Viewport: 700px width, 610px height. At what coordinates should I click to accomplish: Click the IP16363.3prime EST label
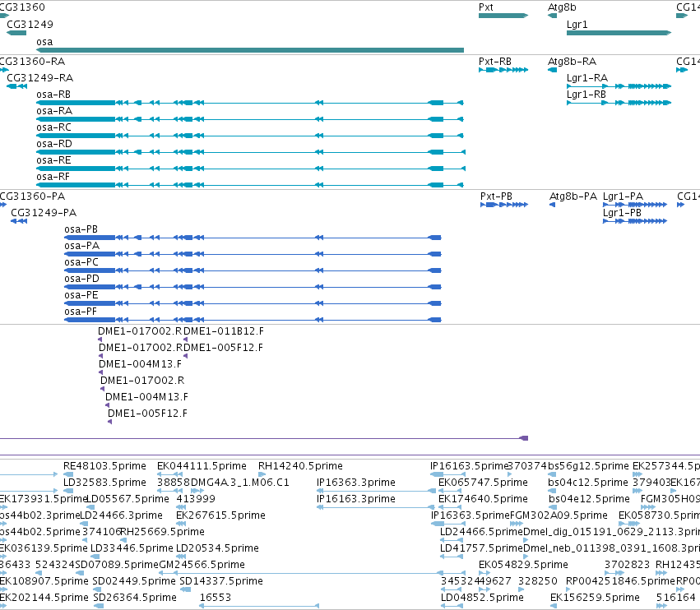tap(356, 483)
